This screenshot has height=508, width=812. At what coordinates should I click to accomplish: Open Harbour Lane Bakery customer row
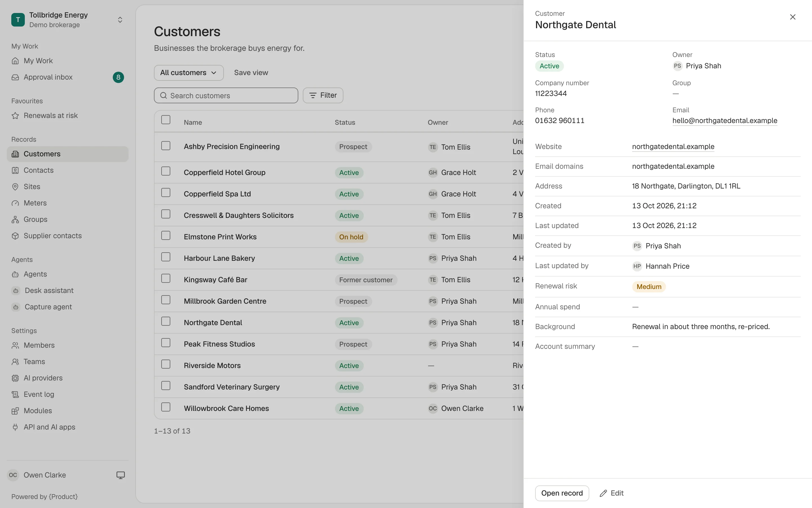click(339, 258)
